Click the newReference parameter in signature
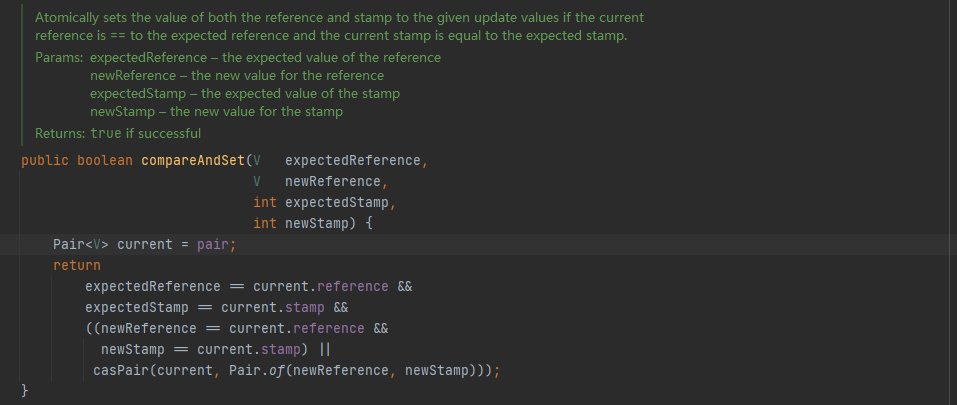 coord(333,182)
